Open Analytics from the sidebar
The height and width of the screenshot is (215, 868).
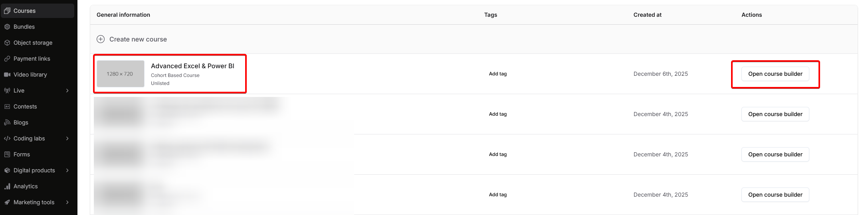point(26,186)
